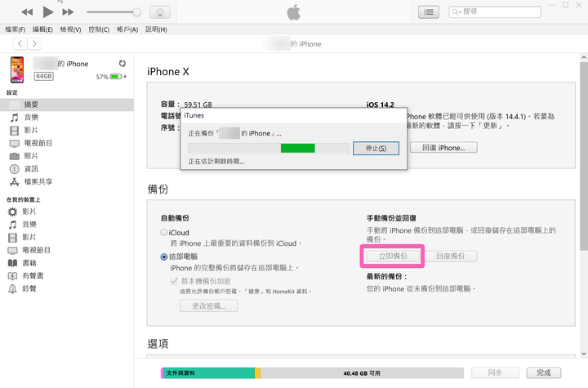Select gear 影片 under 在我的裝置上
The width and height of the screenshot is (588, 388).
click(67, 212)
